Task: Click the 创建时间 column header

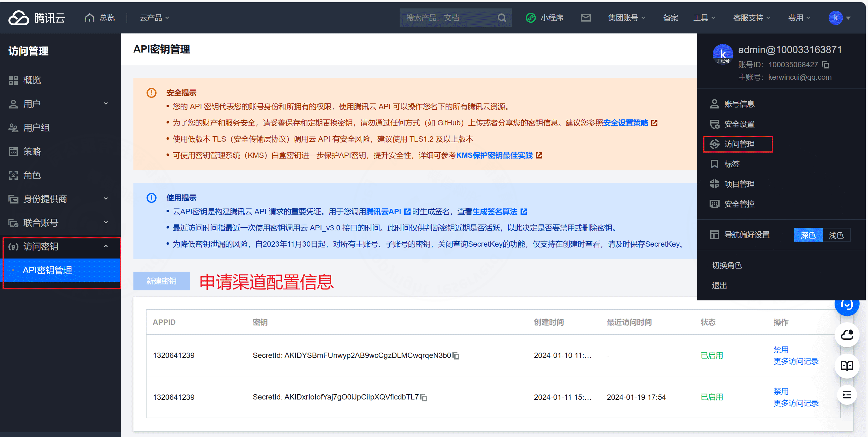Action: 549,322
